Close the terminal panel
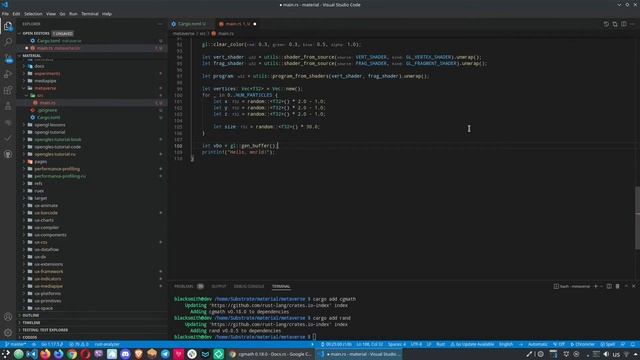 (x=634, y=286)
